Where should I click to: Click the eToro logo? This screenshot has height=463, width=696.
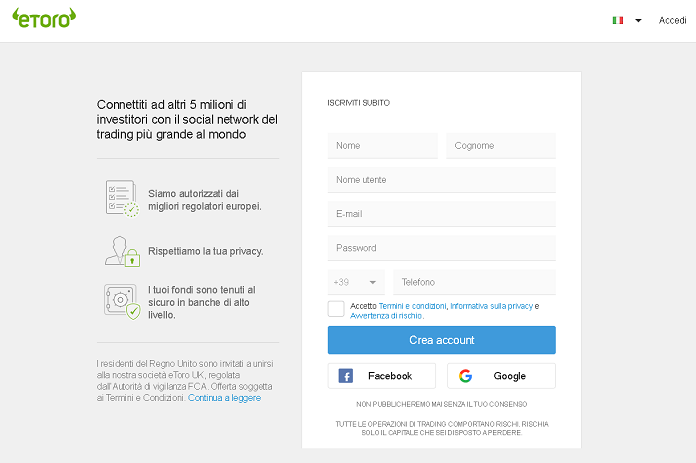44,18
